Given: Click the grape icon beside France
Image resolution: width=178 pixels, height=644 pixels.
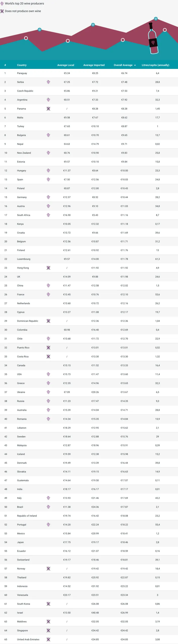Looking at the screenshot, I should coord(48,295).
